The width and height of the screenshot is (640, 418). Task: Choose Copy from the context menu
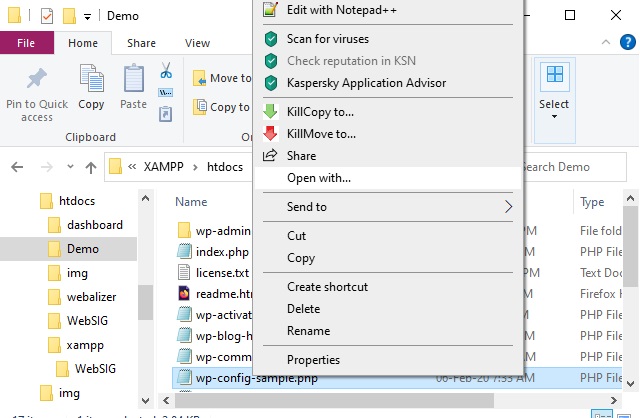click(388, 258)
